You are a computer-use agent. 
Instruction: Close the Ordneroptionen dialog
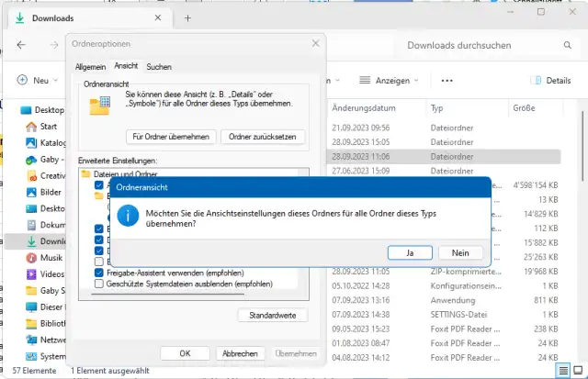point(316,43)
